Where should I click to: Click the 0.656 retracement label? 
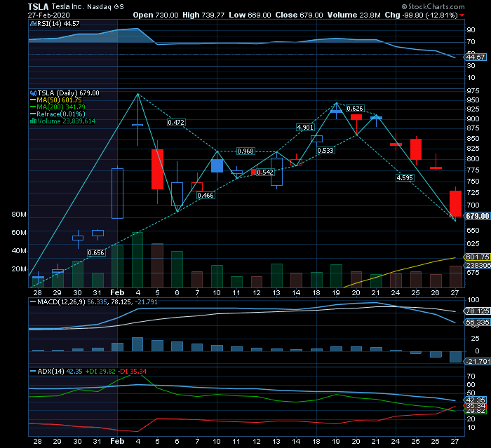[x=96, y=252]
